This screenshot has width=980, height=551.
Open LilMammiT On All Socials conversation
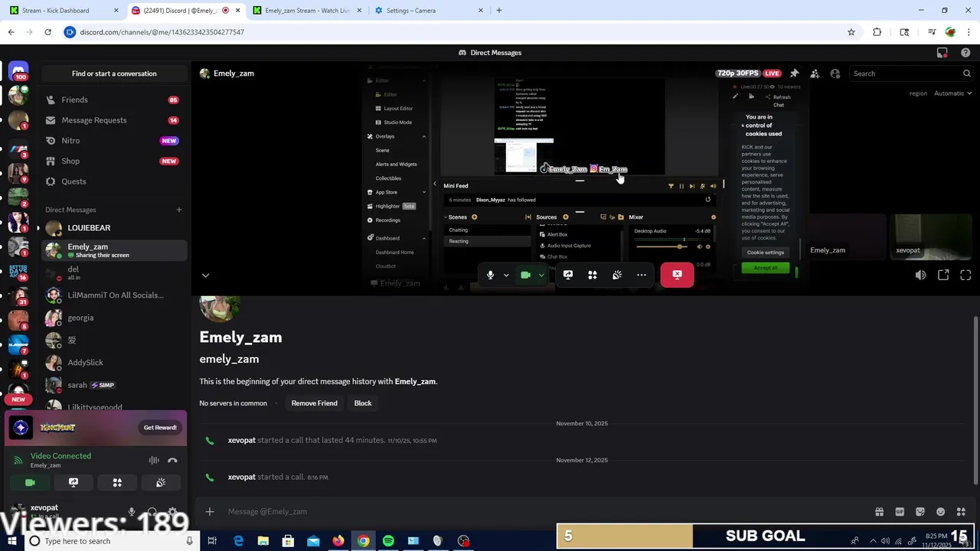(114, 295)
